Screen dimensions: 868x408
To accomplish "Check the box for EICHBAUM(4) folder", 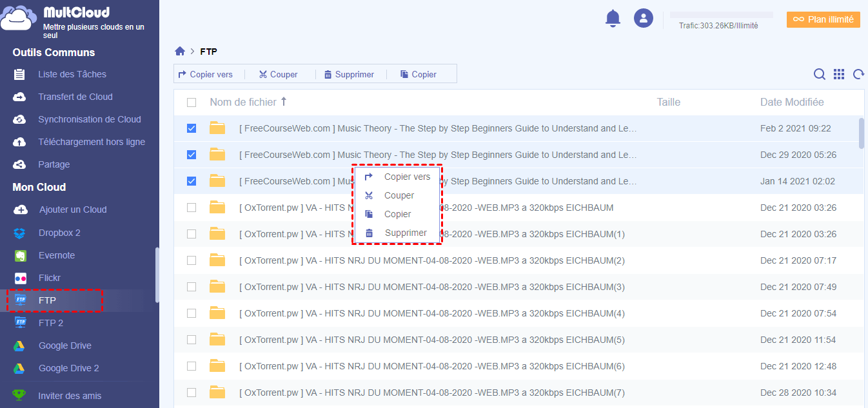I will coord(192,313).
